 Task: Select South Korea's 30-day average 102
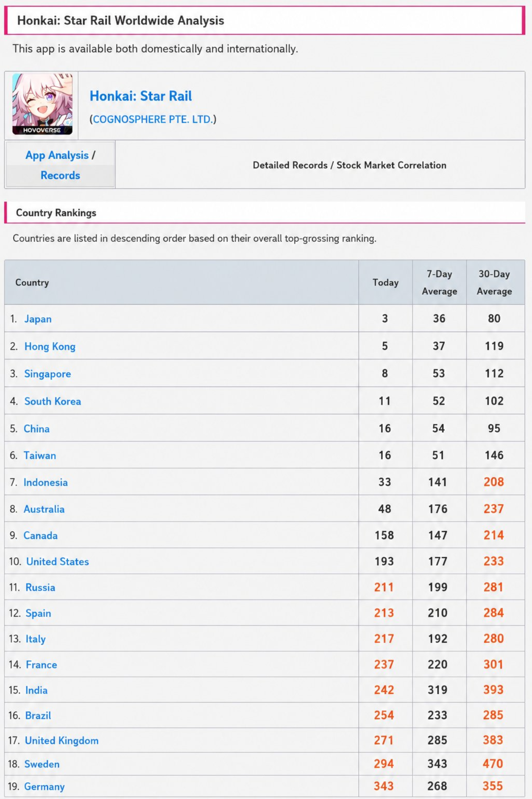pos(494,401)
